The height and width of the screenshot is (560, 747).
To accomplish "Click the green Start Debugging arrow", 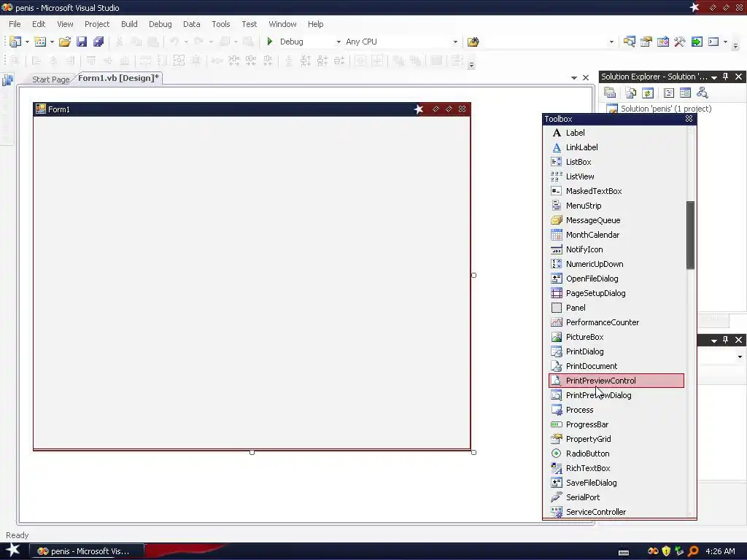I will 270,42.
